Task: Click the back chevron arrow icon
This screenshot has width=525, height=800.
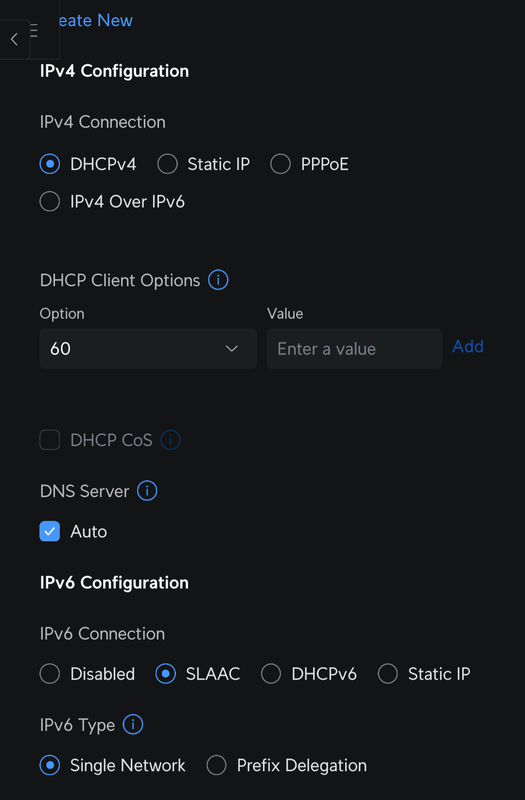Action: (14, 39)
